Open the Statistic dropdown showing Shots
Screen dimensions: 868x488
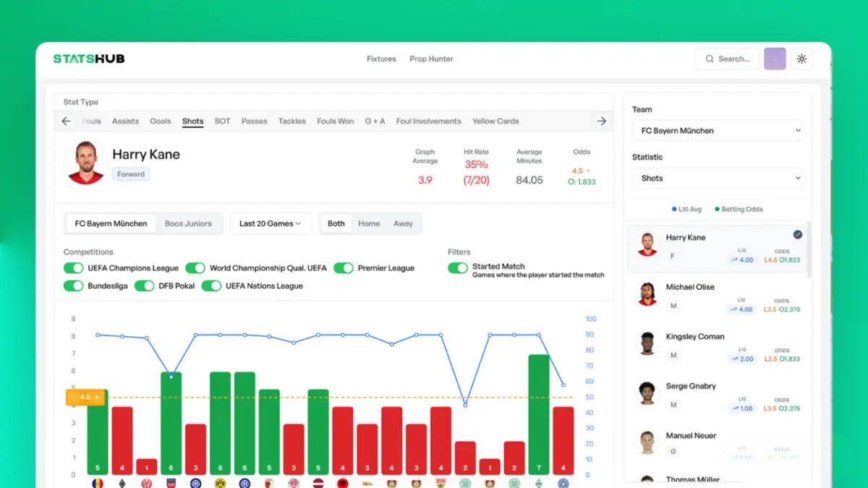click(x=717, y=178)
